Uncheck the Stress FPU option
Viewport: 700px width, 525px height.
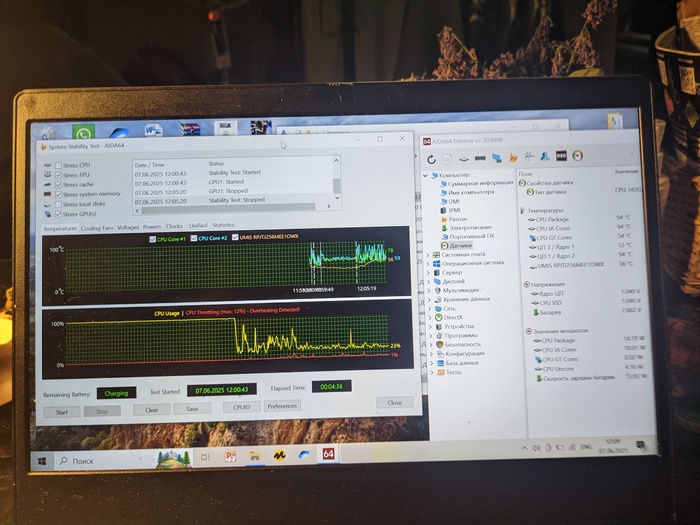(x=58, y=175)
